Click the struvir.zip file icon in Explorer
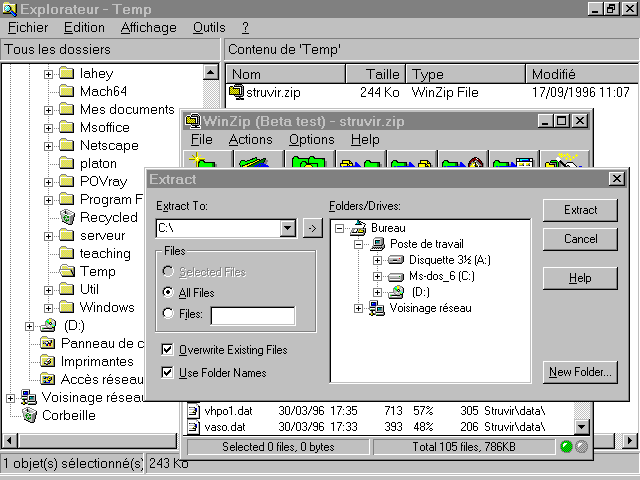This screenshot has height=480, width=640. [236, 92]
